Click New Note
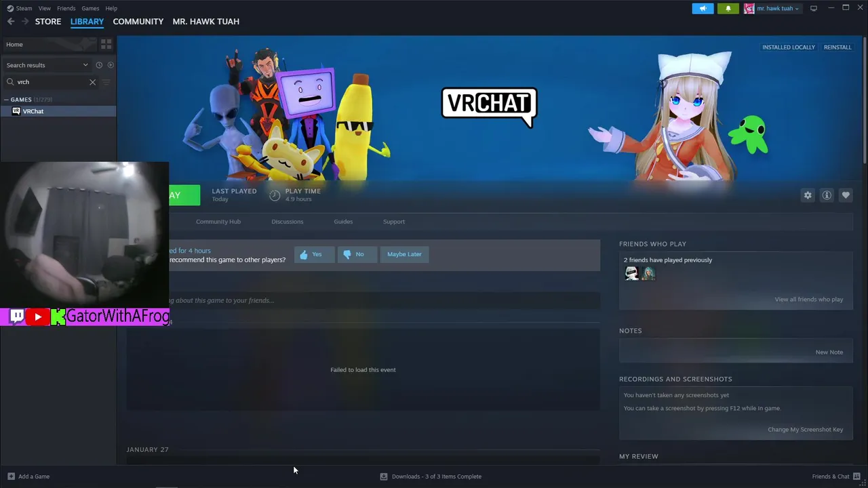The width and height of the screenshot is (868, 488). tap(829, 352)
